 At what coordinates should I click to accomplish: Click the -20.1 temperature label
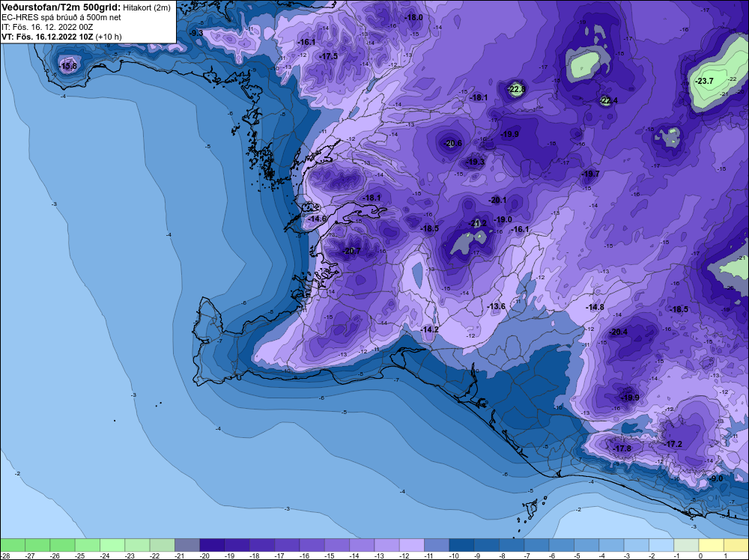pos(498,201)
